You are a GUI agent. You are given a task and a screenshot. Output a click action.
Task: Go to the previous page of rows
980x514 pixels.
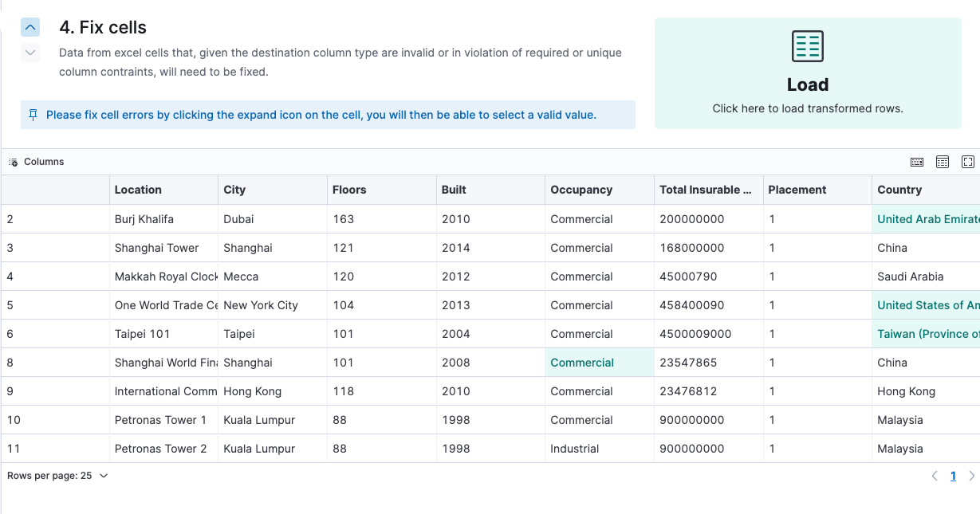[935, 476]
